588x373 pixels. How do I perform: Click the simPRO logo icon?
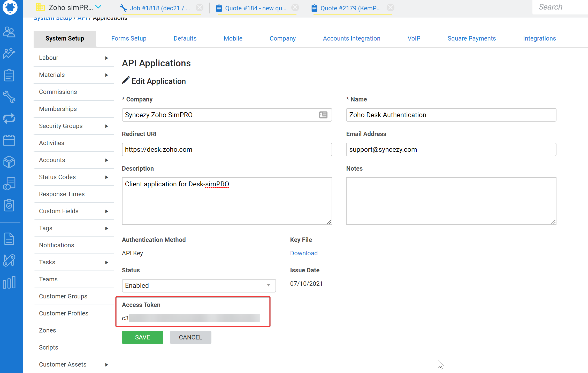click(10, 7)
